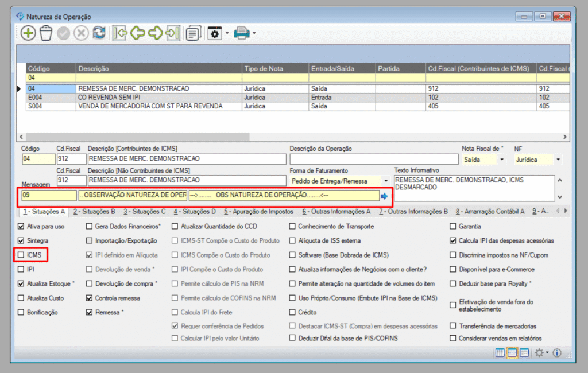Expand the printer icon dropdown arrow
Image resolution: width=588 pixels, height=373 pixels.
pyautogui.click(x=254, y=33)
